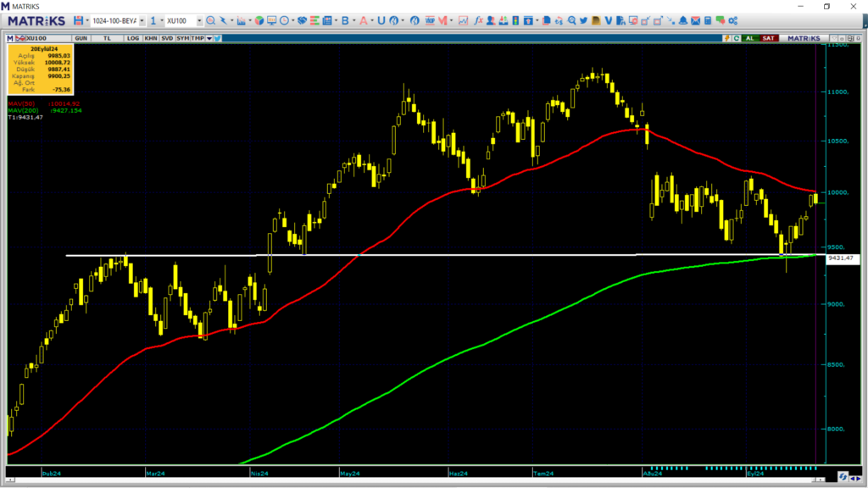Click the envelope mail icon
Viewport: 868px width, 488px height.
(x=695, y=20)
